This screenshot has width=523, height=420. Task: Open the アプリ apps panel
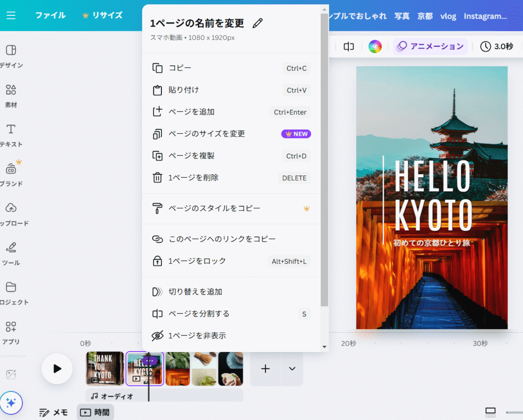(11, 333)
